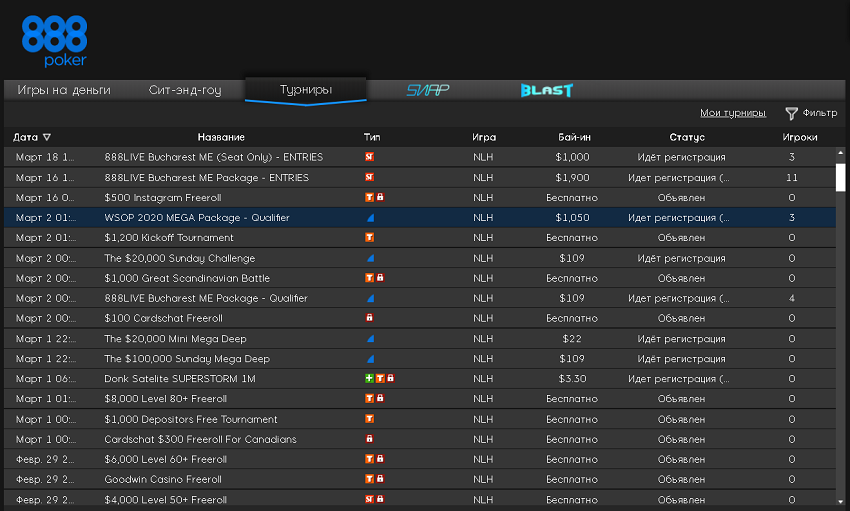Open the SNAP games tab

[427, 90]
